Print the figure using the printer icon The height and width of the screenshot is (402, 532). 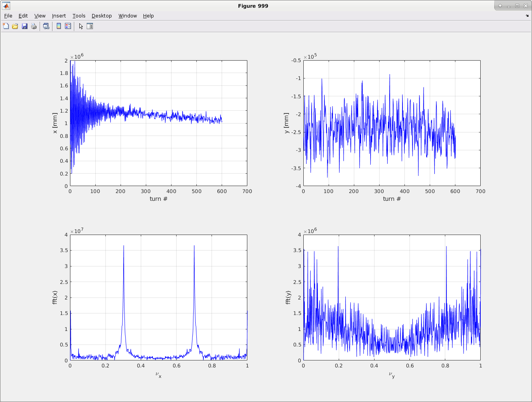34,26
